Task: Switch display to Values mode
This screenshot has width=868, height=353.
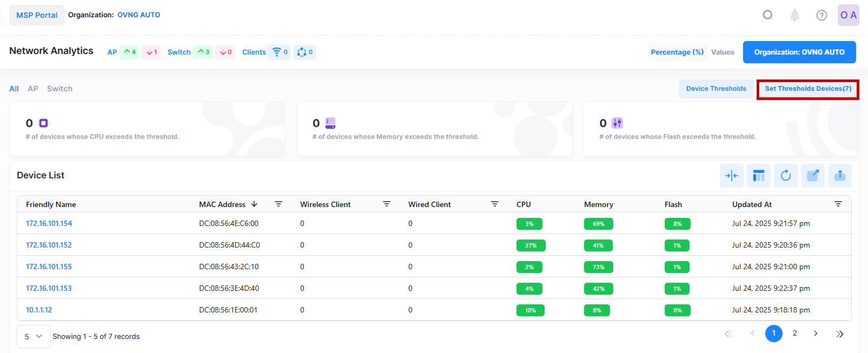Action: click(x=722, y=52)
